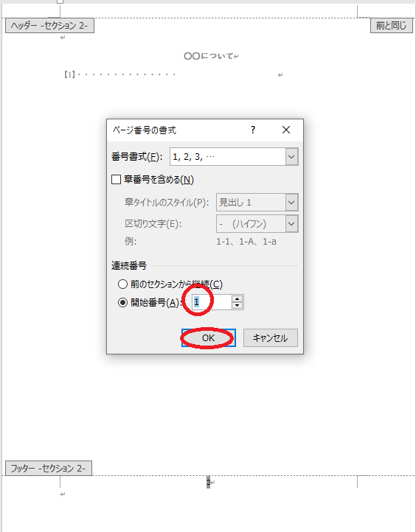Click the help question mark icon
This screenshot has width=416, height=532.
point(253,130)
